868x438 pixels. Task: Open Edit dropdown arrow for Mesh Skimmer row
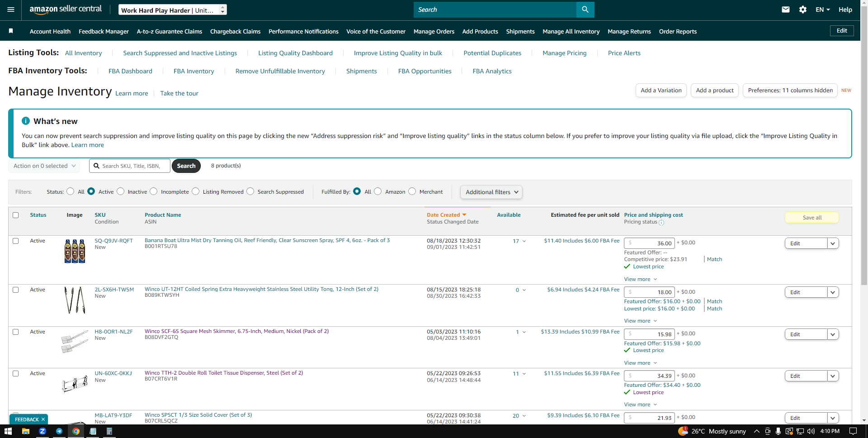[833, 334]
